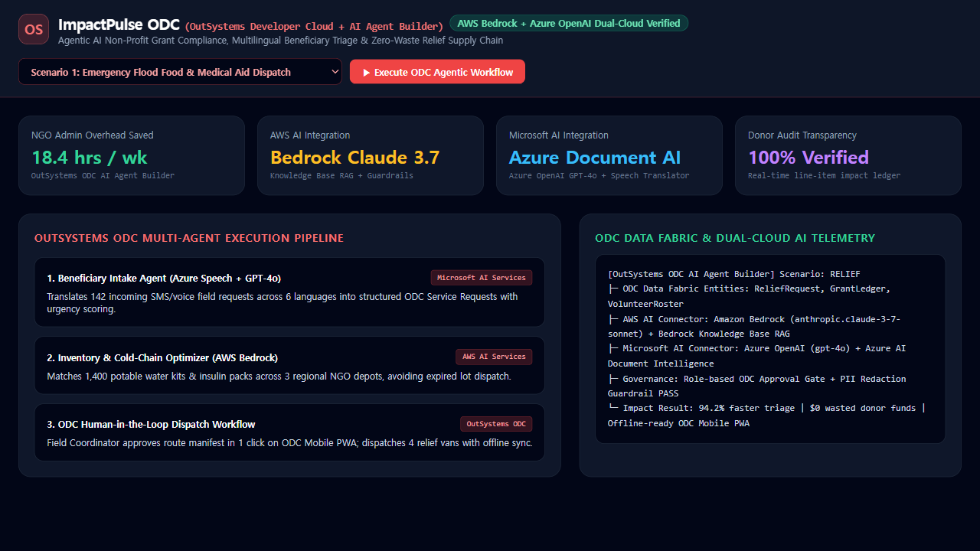Viewport: 980px width, 551px height.
Task: Click the Governance telemetry line
Action: point(756,386)
